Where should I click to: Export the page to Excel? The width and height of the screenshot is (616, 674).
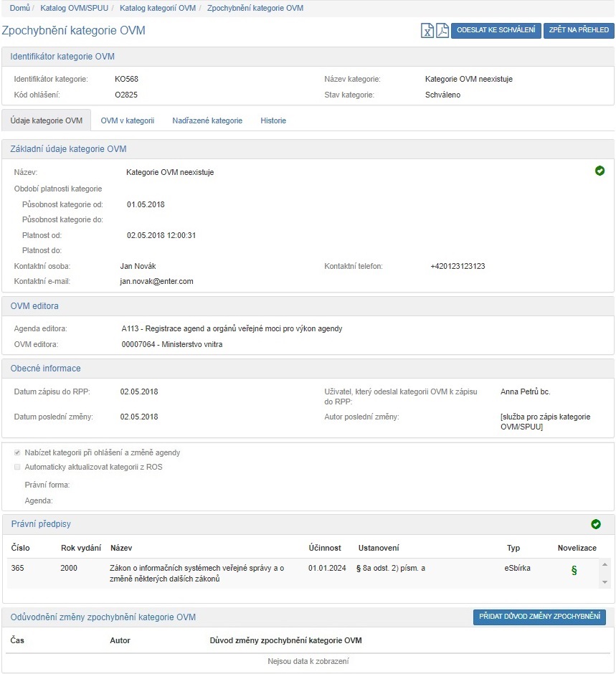pyautogui.click(x=427, y=31)
